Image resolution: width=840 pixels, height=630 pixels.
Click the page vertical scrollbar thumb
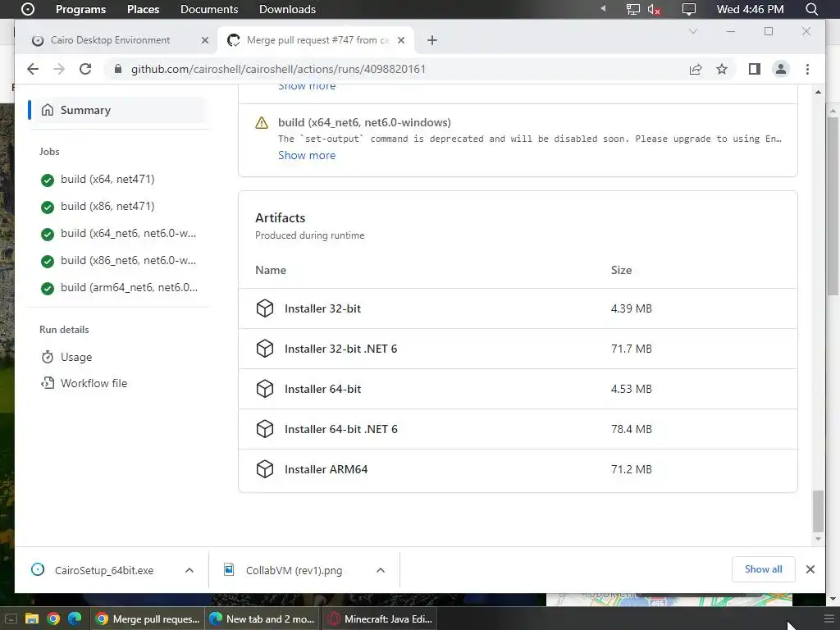click(x=818, y=512)
